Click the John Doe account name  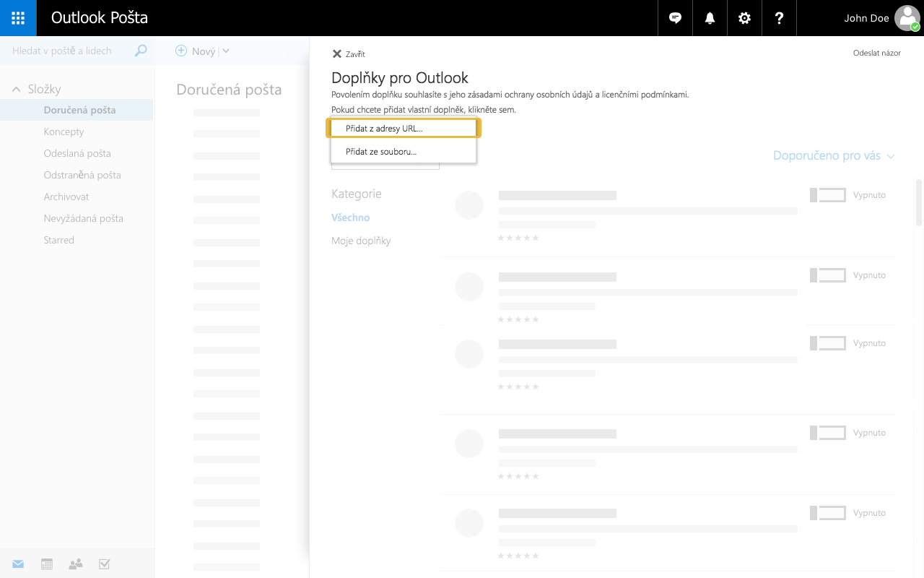866,18
